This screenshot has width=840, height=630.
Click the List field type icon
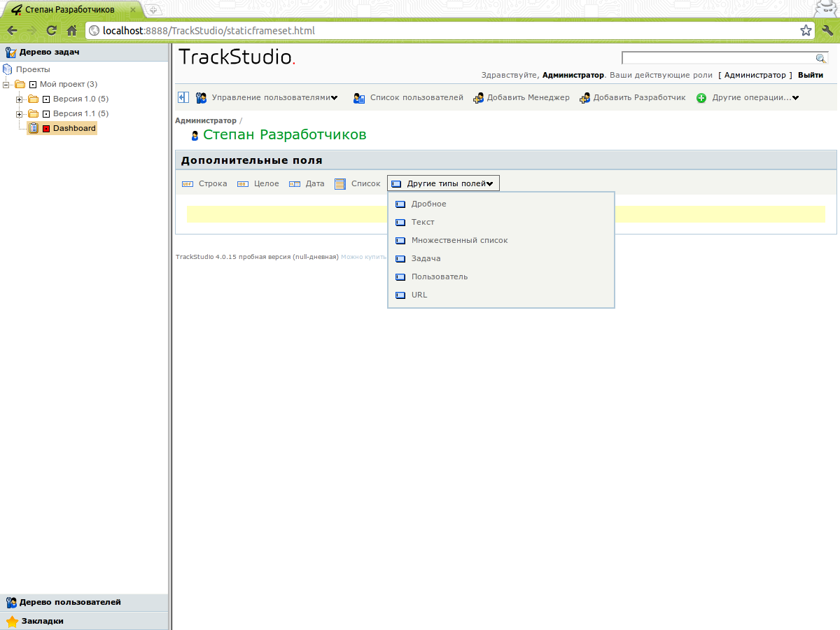tap(340, 184)
